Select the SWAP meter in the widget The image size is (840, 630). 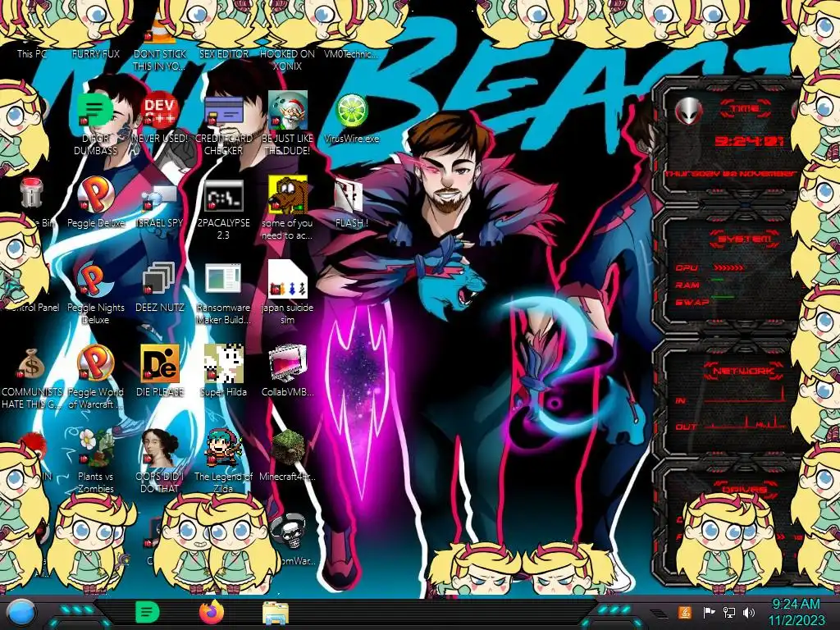[x=705, y=302]
